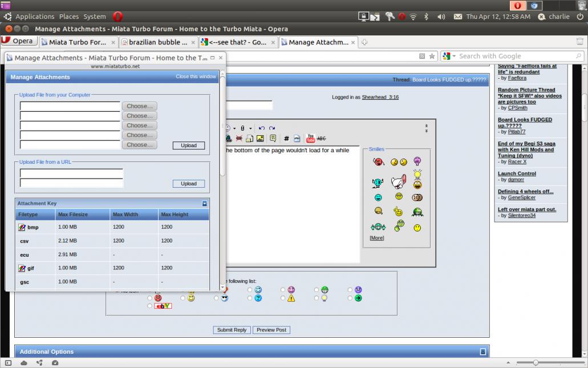Screen dimensions: 588x368
Task: Open a new tab with plus icon
Action: [x=364, y=42]
